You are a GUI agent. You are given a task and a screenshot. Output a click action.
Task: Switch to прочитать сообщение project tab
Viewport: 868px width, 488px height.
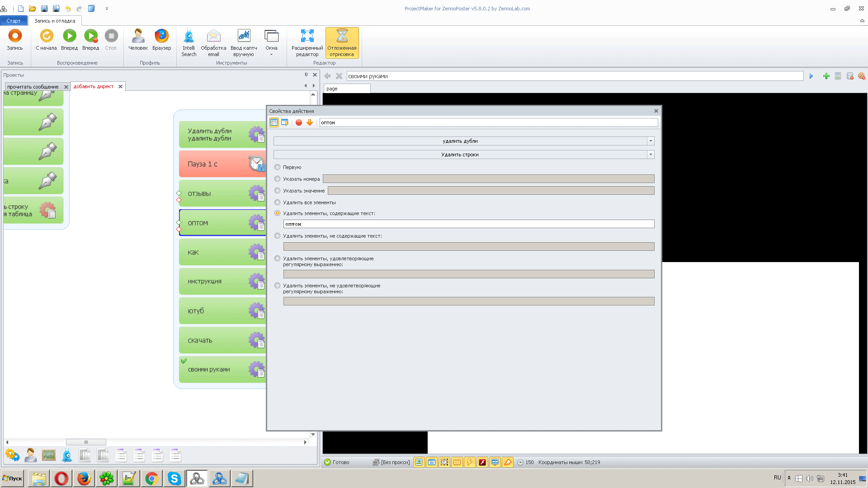33,87
